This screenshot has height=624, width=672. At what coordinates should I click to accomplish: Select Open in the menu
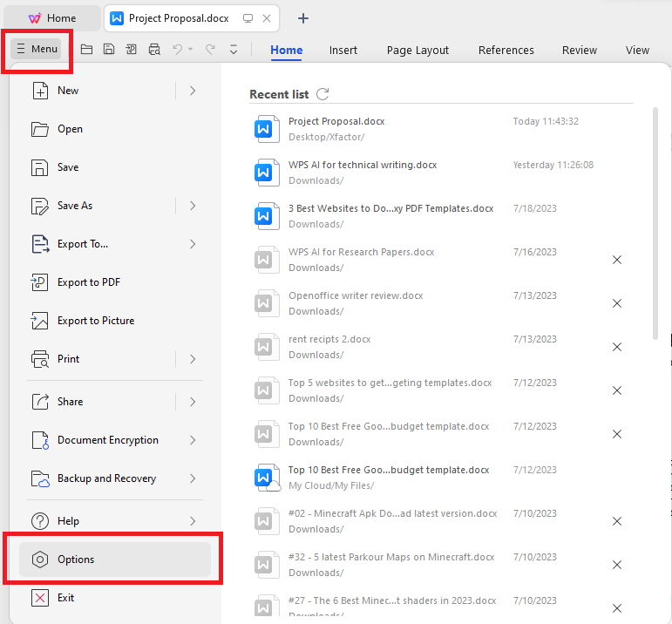click(115, 129)
